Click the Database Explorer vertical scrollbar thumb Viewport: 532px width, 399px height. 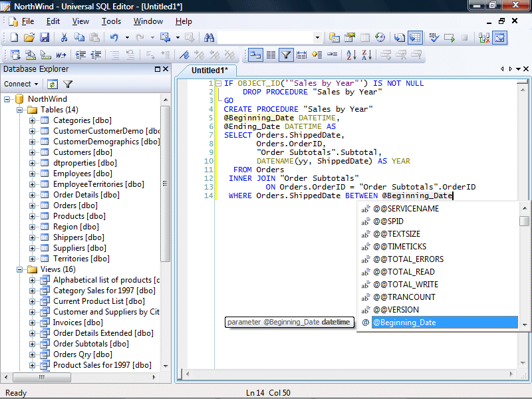click(165, 184)
